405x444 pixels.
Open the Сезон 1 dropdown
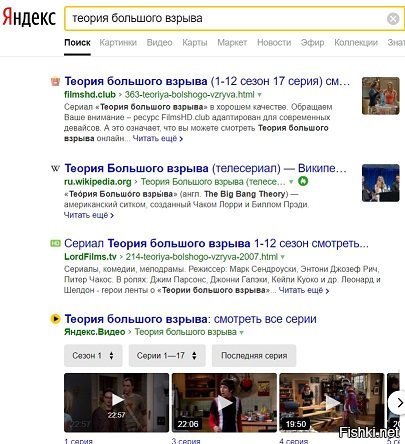93,356
